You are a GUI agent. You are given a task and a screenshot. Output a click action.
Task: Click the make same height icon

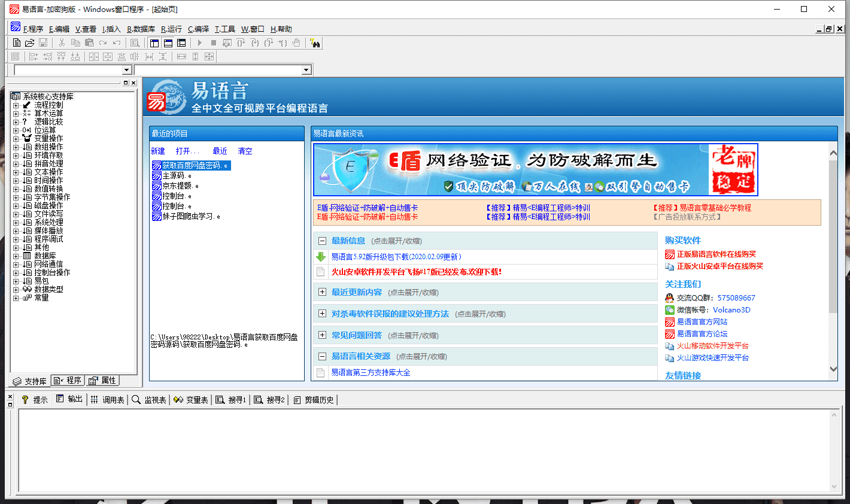195,56
